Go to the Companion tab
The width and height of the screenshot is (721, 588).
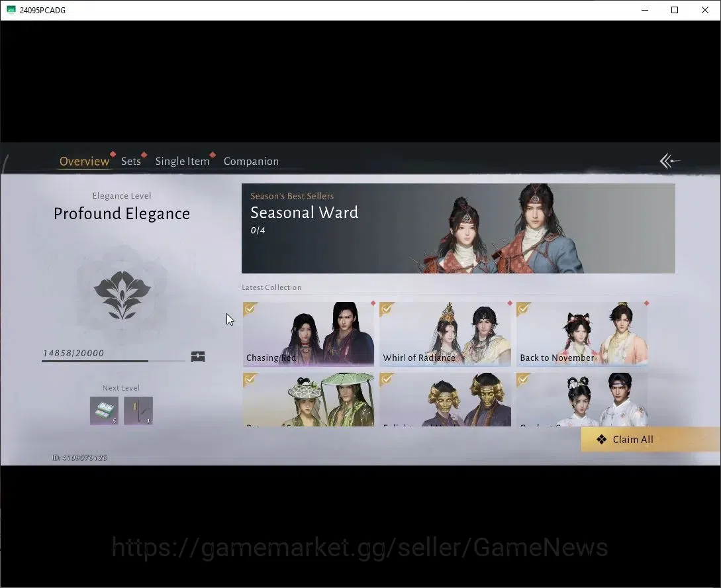click(251, 162)
